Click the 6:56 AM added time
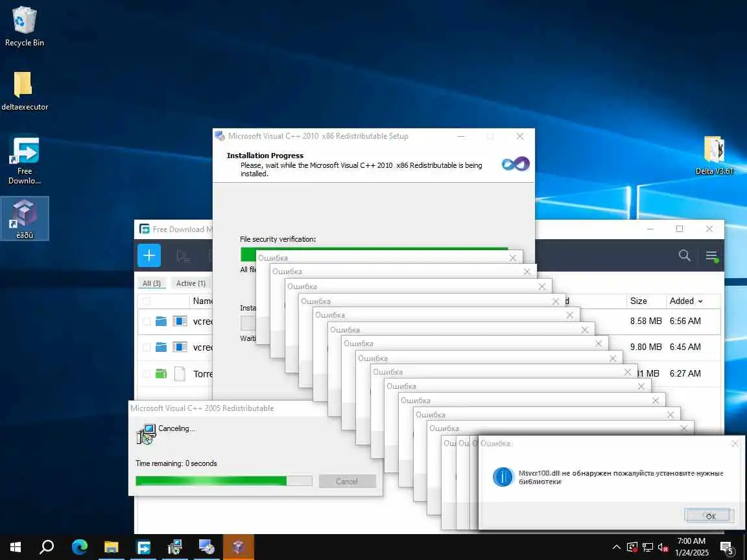 click(685, 321)
